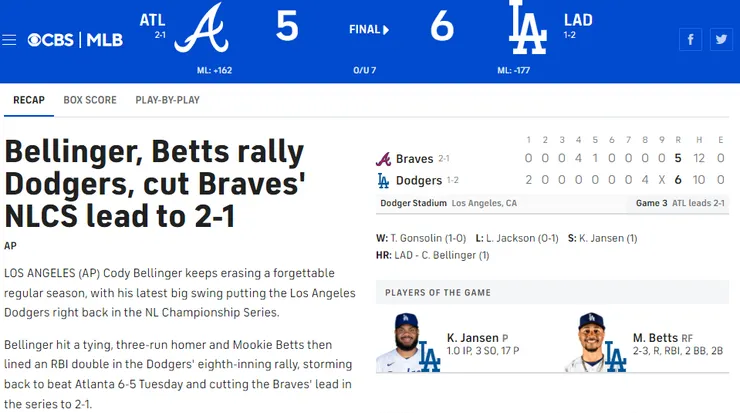
Task: Click K. Jansen's headshot photo
Action: [x=408, y=342]
